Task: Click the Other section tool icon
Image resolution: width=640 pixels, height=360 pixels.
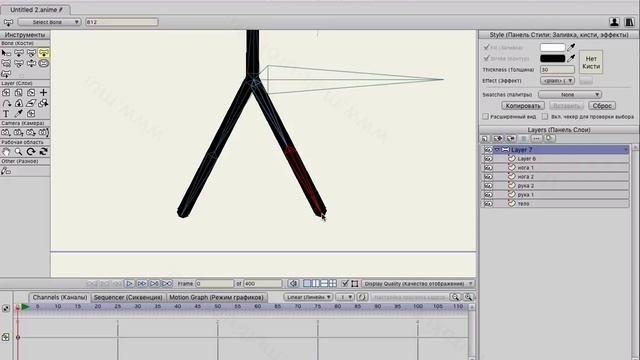Action: [6, 171]
